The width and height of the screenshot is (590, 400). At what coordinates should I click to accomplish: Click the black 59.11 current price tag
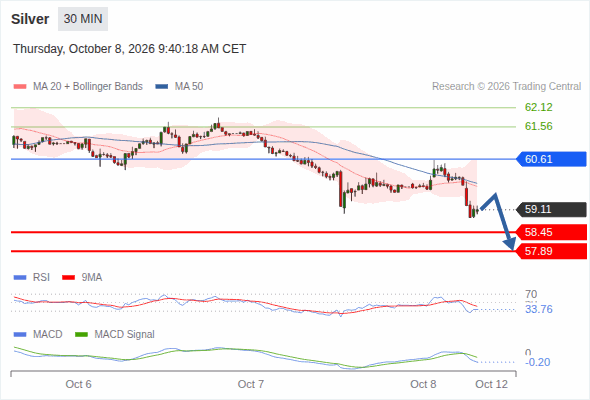551,209
